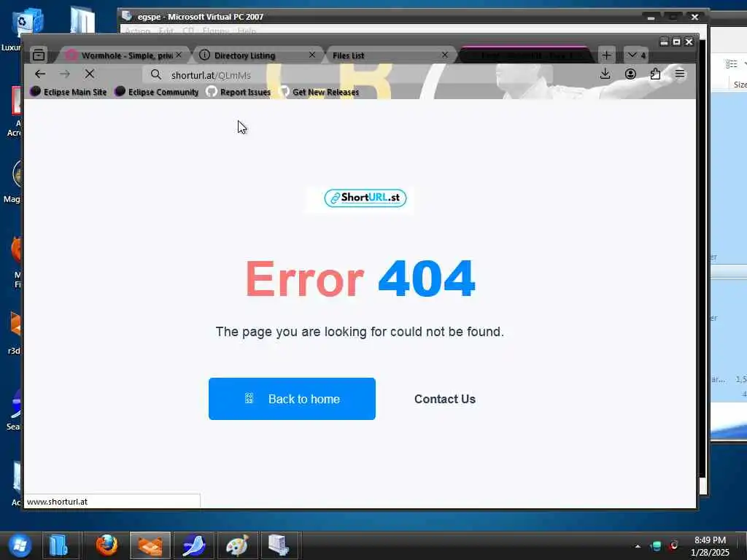Open the Eclipse Community bookmark
The height and width of the screenshot is (560, 747).
[158, 92]
